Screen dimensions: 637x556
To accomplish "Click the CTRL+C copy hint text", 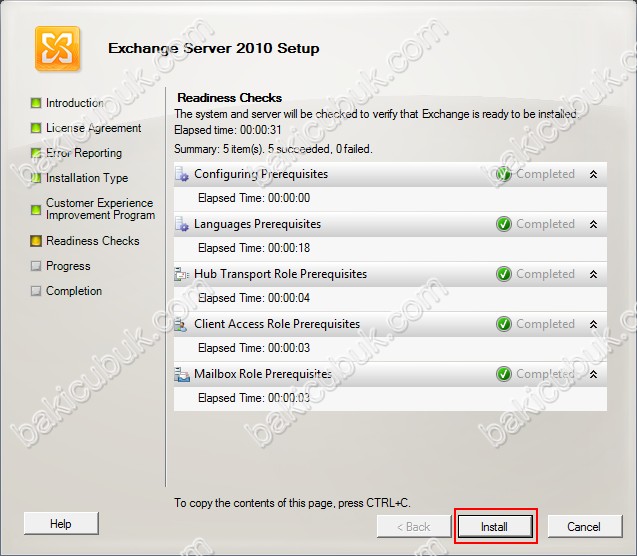I will point(292,503).
